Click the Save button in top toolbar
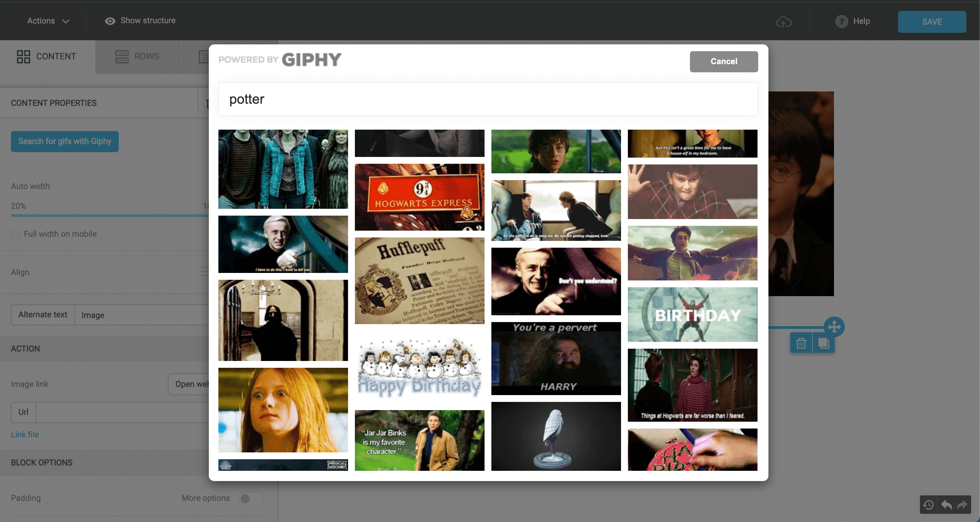Screen dimensions: 980x522 932,21
